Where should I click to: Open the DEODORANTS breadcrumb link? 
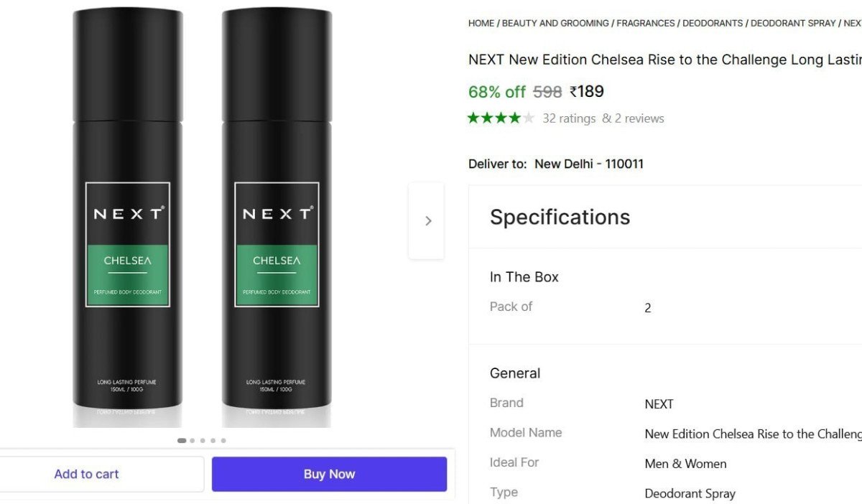click(x=713, y=24)
